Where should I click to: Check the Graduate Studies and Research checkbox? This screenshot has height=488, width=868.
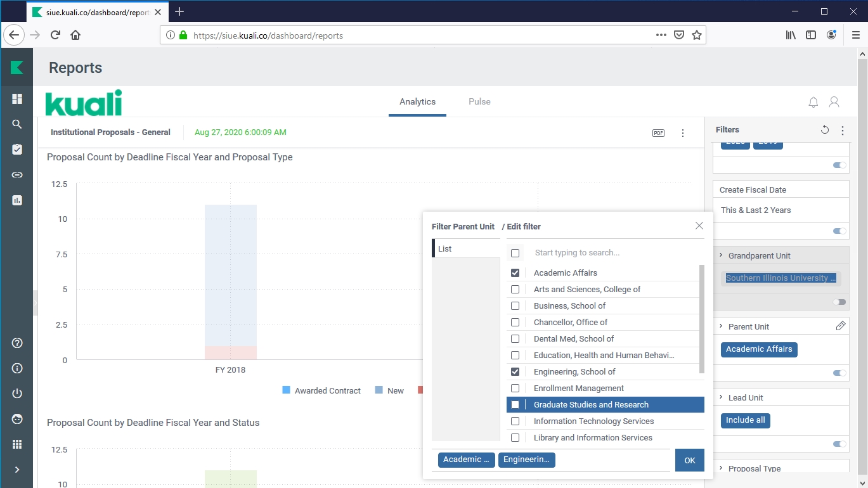pos(515,405)
